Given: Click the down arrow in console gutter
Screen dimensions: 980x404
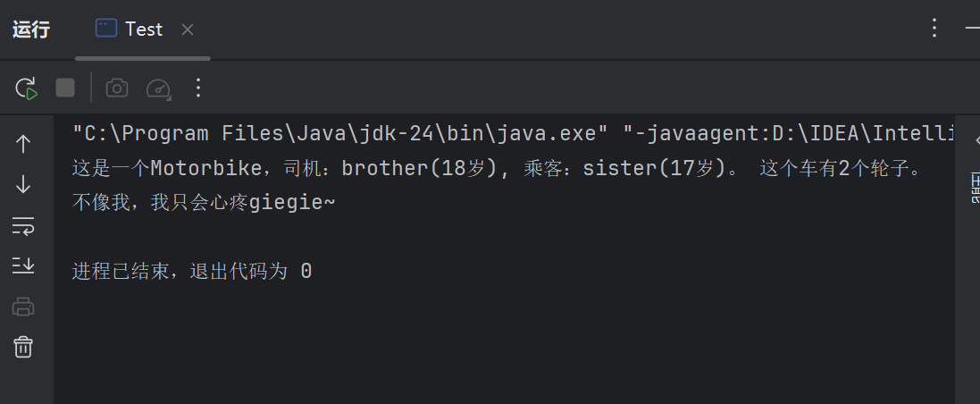Looking at the screenshot, I should [24, 184].
